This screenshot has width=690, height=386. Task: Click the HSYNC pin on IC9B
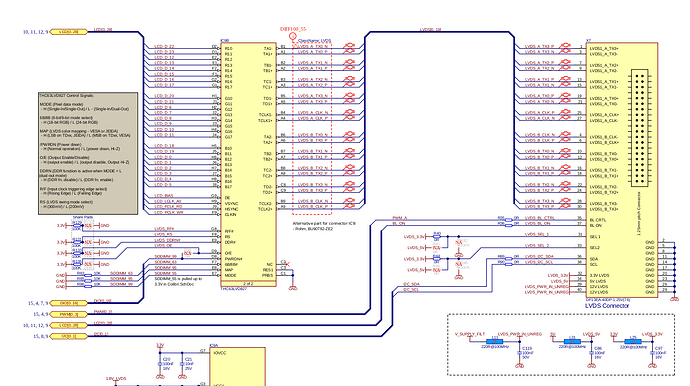pos(231,209)
